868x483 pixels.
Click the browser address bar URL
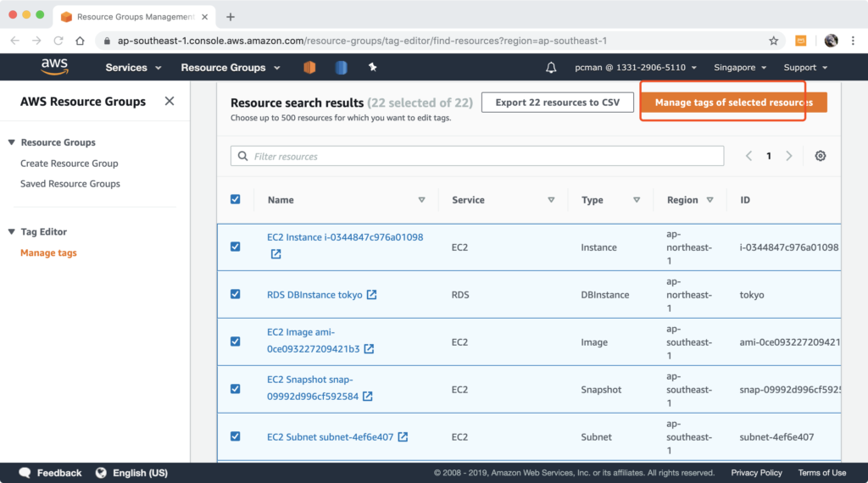tap(362, 41)
